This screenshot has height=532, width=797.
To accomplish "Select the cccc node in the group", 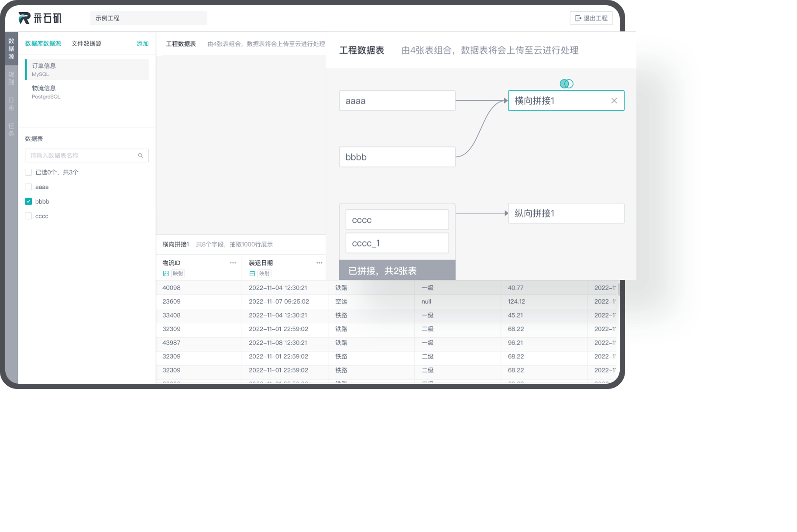I will [x=397, y=220].
